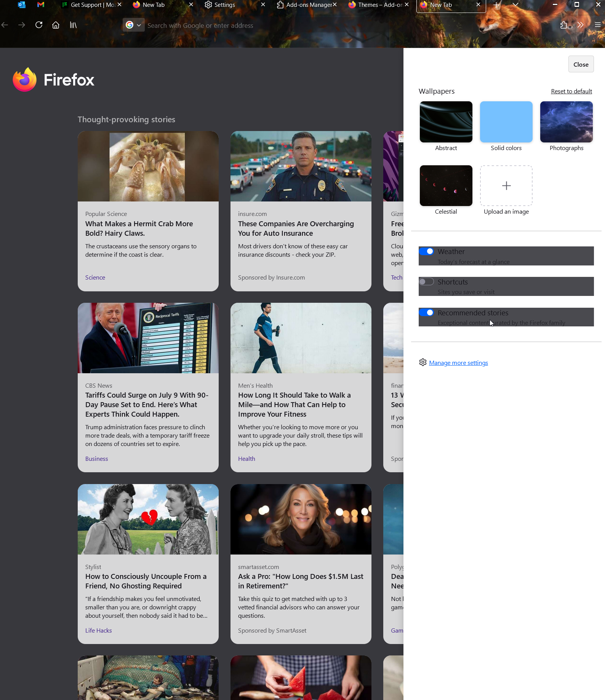The width and height of the screenshot is (605, 700).
Task: Open the Health topic link
Action: tap(246, 459)
